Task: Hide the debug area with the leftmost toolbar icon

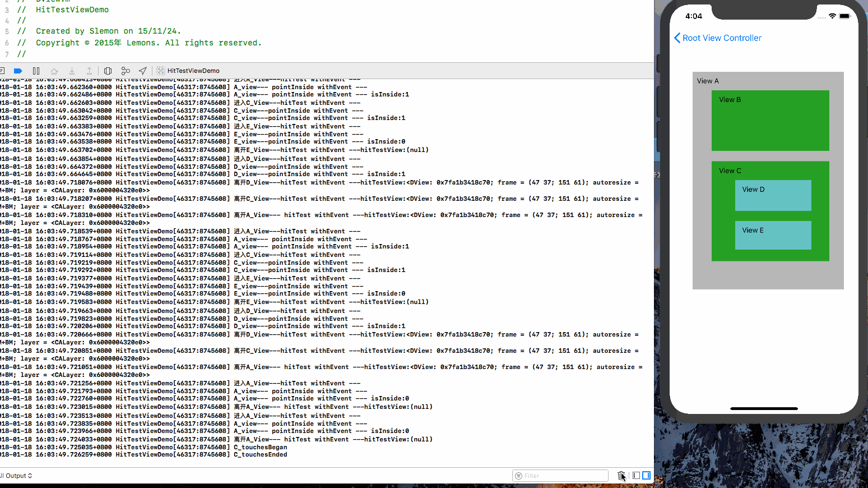Action: coord(2,71)
